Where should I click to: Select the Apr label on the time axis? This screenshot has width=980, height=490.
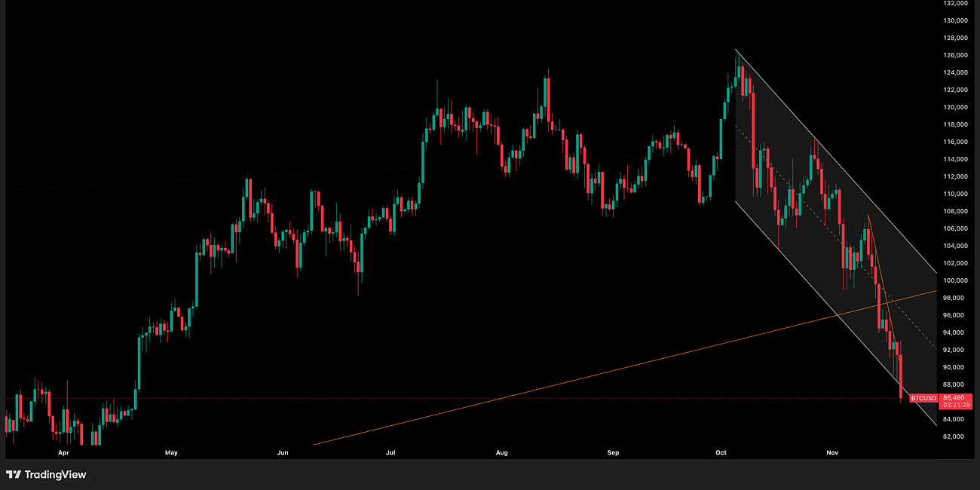(63, 453)
